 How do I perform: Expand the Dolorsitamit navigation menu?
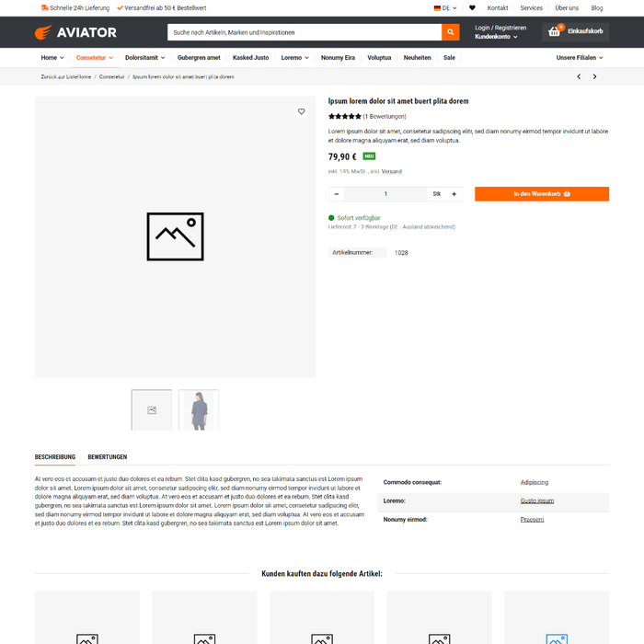pos(144,57)
